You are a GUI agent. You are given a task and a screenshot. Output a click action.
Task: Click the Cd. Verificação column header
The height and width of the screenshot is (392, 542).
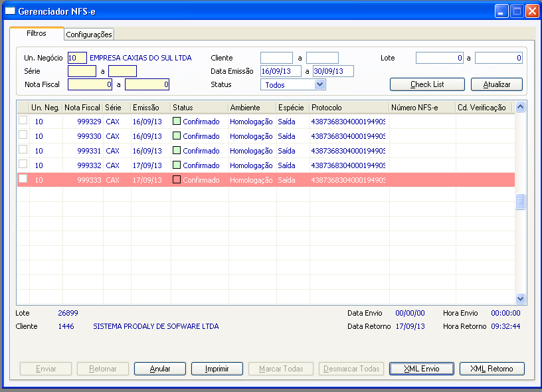pyautogui.click(x=484, y=108)
